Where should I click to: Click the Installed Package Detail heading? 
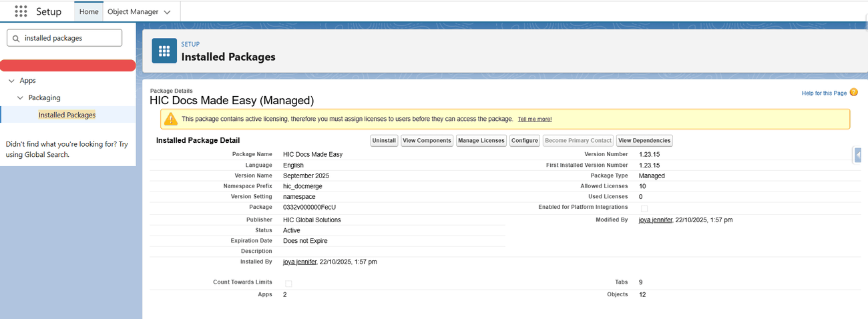pos(198,140)
